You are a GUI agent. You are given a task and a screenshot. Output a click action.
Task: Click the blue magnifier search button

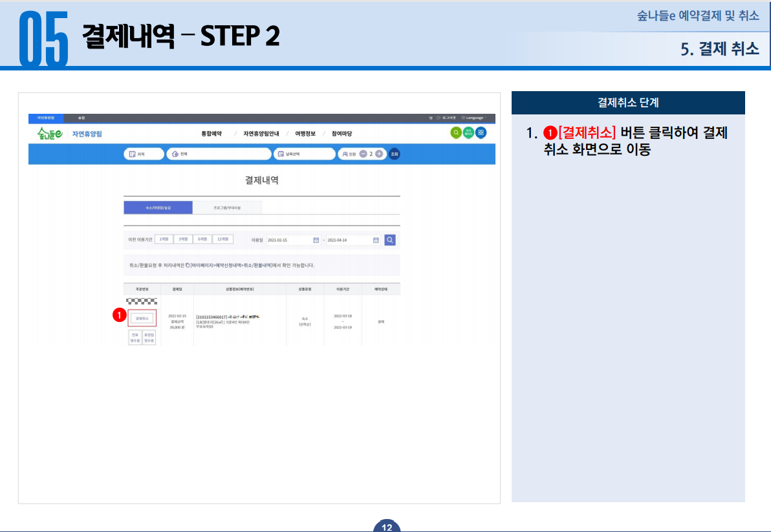point(390,240)
